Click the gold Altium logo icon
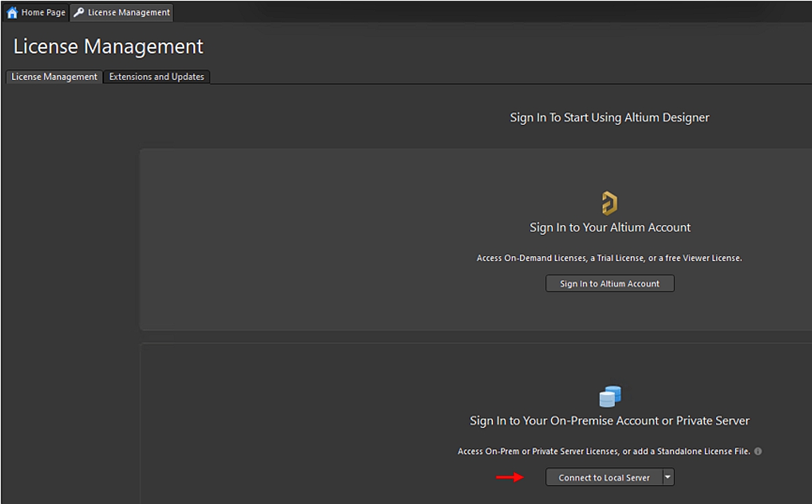The height and width of the screenshot is (504, 812). (x=609, y=203)
